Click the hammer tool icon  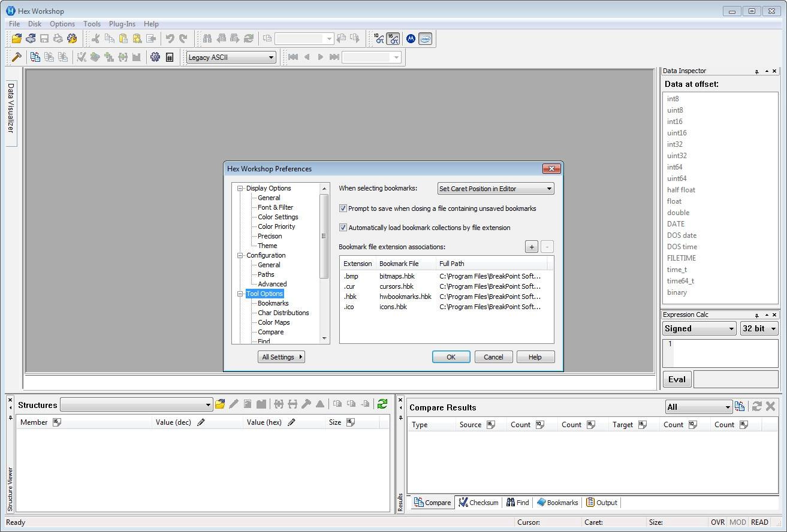point(17,57)
